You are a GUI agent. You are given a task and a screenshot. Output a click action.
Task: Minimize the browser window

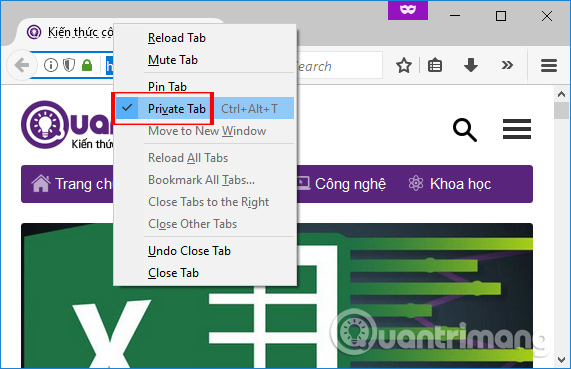[455, 16]
